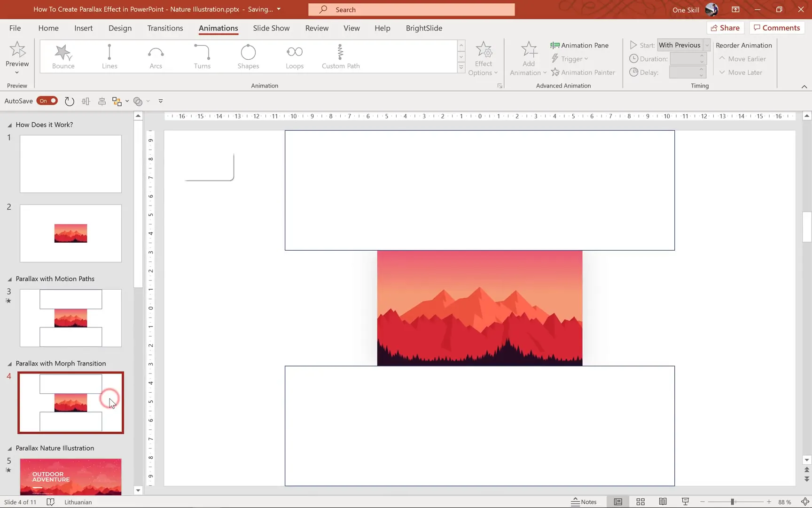Choose the Custom Path animation
The image size is (812, 508).
340,56
